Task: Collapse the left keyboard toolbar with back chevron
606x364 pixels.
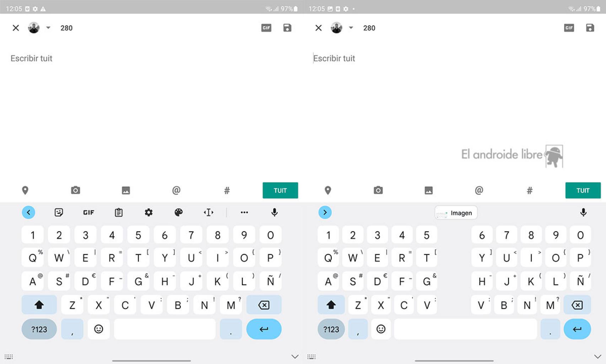Action: [28, 212]
